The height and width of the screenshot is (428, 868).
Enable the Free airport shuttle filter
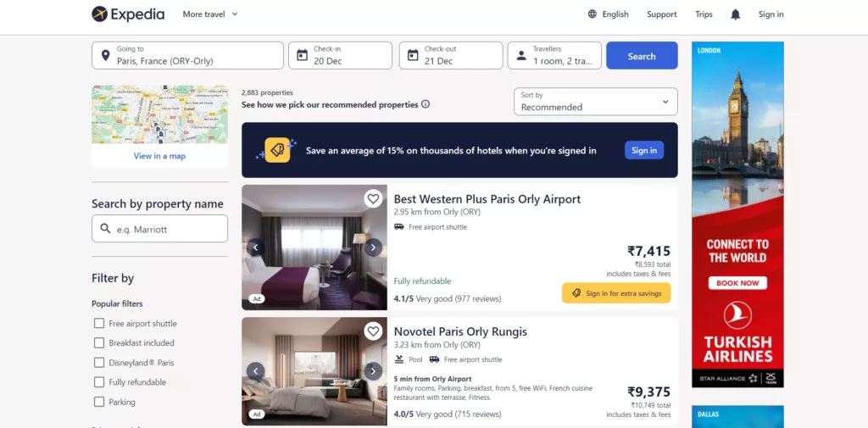[99, 324]
